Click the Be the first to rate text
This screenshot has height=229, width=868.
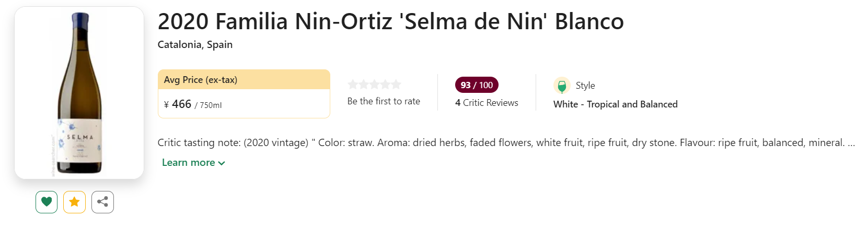tap(384, 101)
